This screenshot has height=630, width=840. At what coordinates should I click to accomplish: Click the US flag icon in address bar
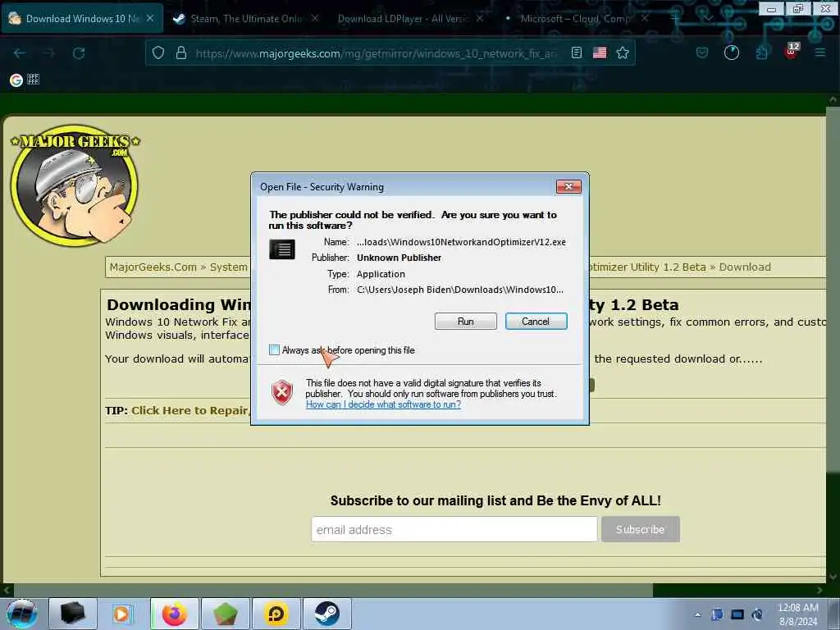click(x=600, y=52)
